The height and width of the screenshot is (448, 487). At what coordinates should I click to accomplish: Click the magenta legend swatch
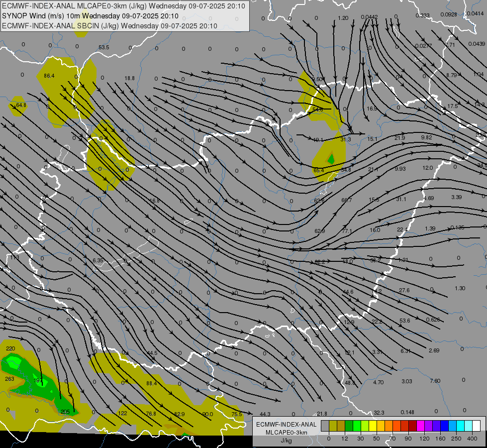pyautogui.click(x=420, y=426)
